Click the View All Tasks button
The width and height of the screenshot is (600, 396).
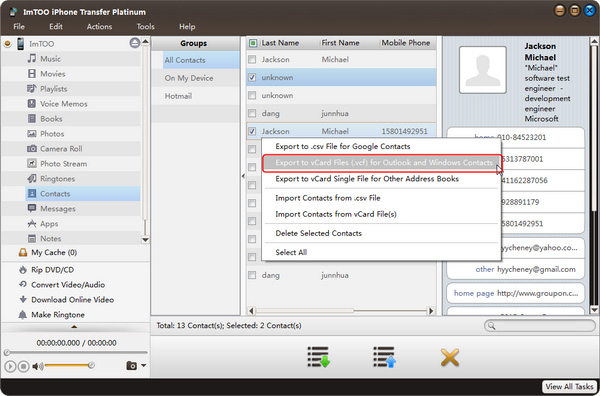click(569, 387)
